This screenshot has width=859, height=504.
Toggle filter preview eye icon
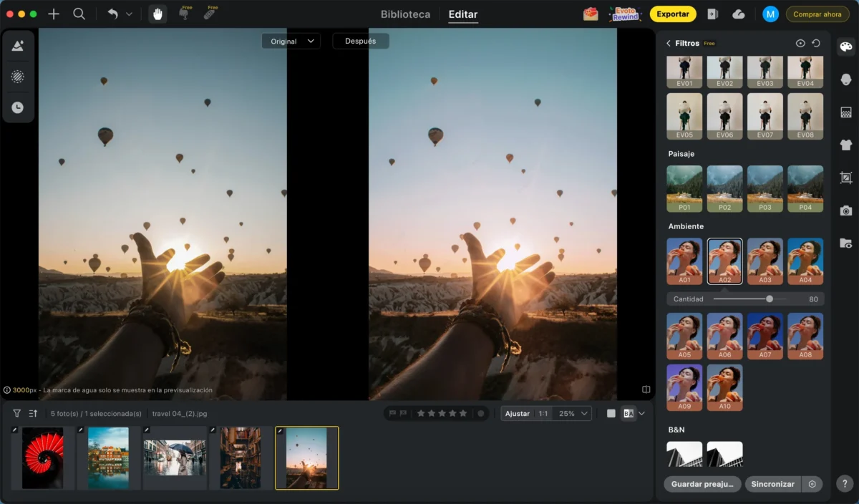(800, 44)
